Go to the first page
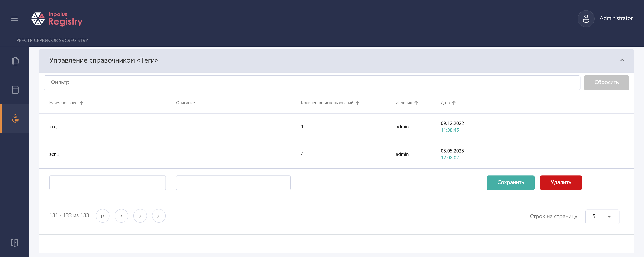The height and width of the screenshot is (257, 644). pos(103,216)
